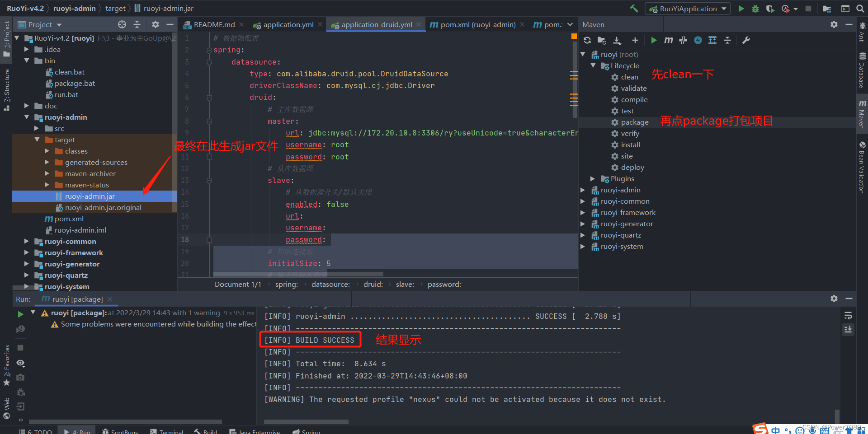
Task: Open Maven settings wrench icon
Action: (746, 40)
